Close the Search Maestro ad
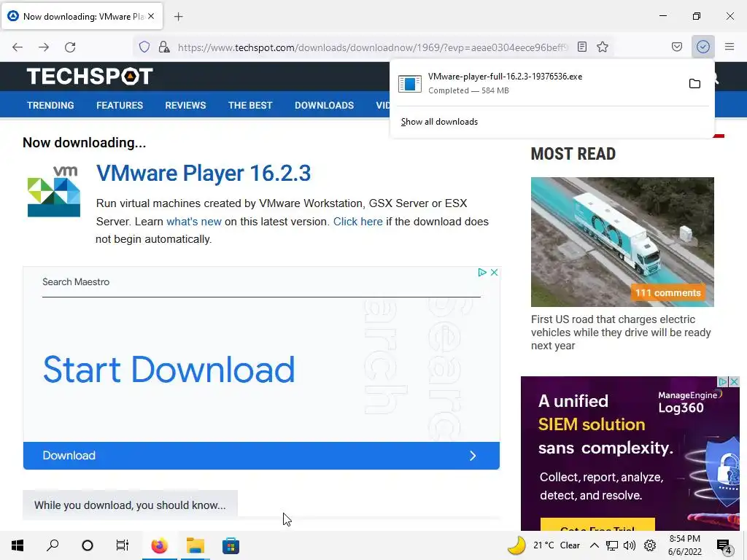Screen dimensions: 747x560 coord(494,273)
